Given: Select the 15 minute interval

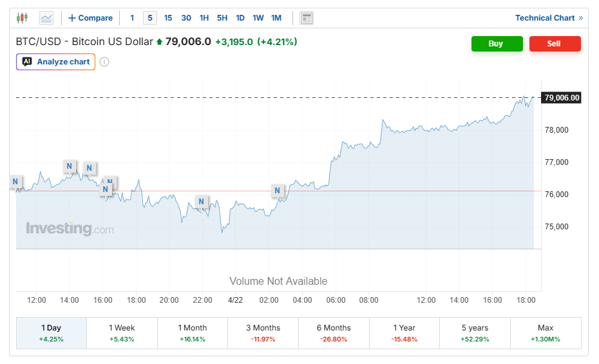Looking at the screenshot, I should click(168, 18).
